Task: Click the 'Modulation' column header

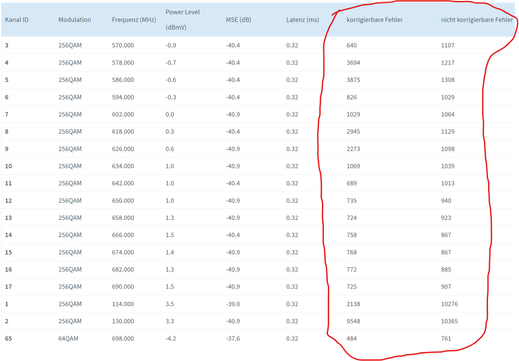Action: (75, 20)
